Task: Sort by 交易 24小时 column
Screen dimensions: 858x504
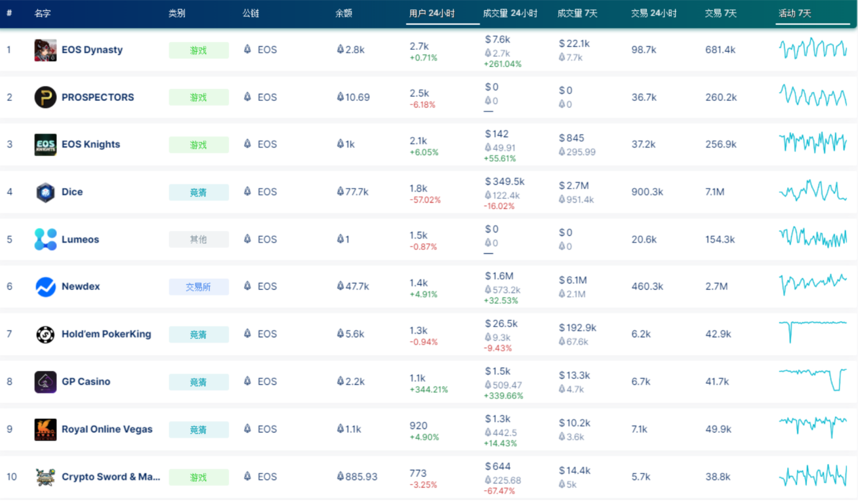Action: point(653,13)
